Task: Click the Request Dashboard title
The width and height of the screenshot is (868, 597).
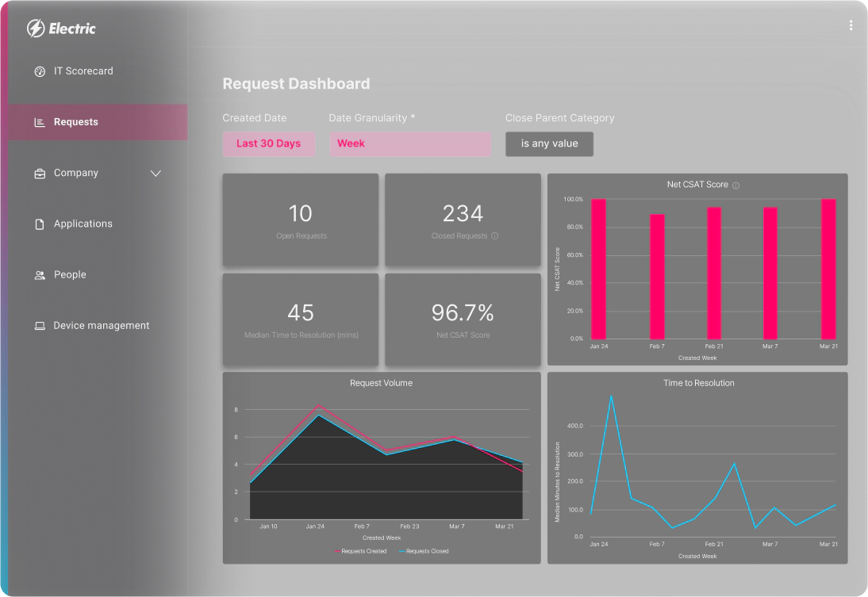Action: pos(297,83)
